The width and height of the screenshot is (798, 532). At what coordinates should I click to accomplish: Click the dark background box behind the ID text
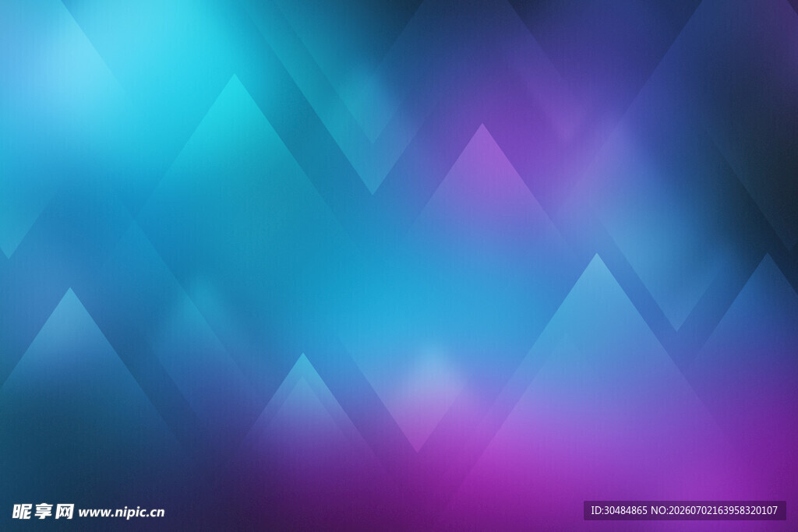(x=684, y=511)
